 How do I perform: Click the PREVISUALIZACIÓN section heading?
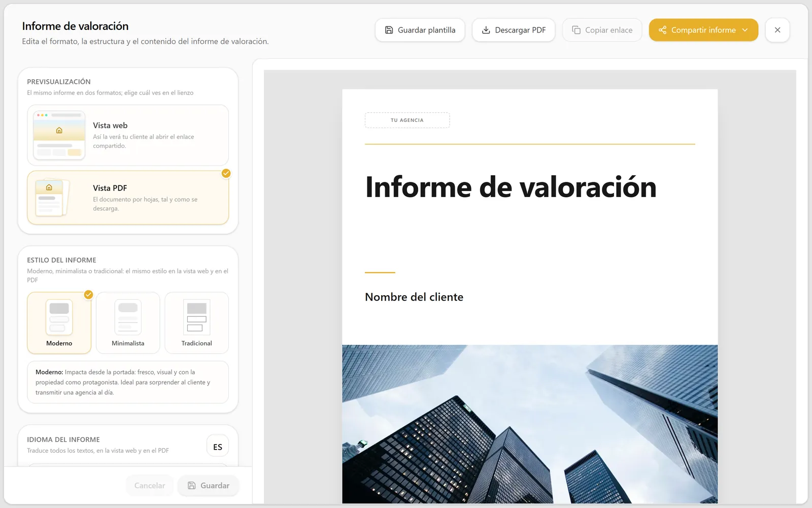[59, 82]
